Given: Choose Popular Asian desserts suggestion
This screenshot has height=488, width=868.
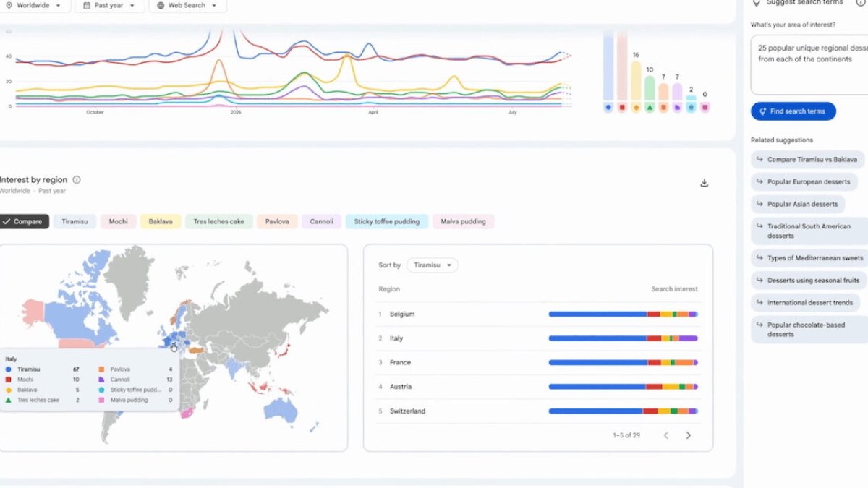Looking at the screenshot, I should click(798, 204).
